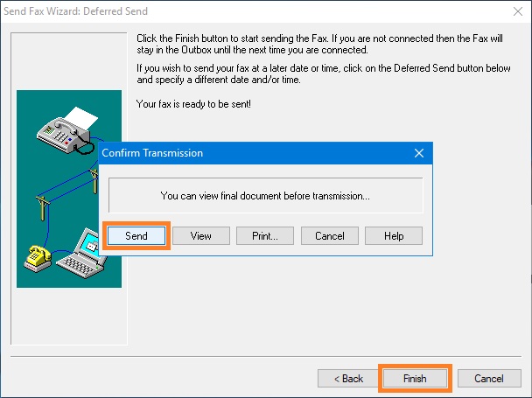Open View to preview the final document
Image resolution: width=532 pixels, height=398 pixels.
[x=201, y=236]
